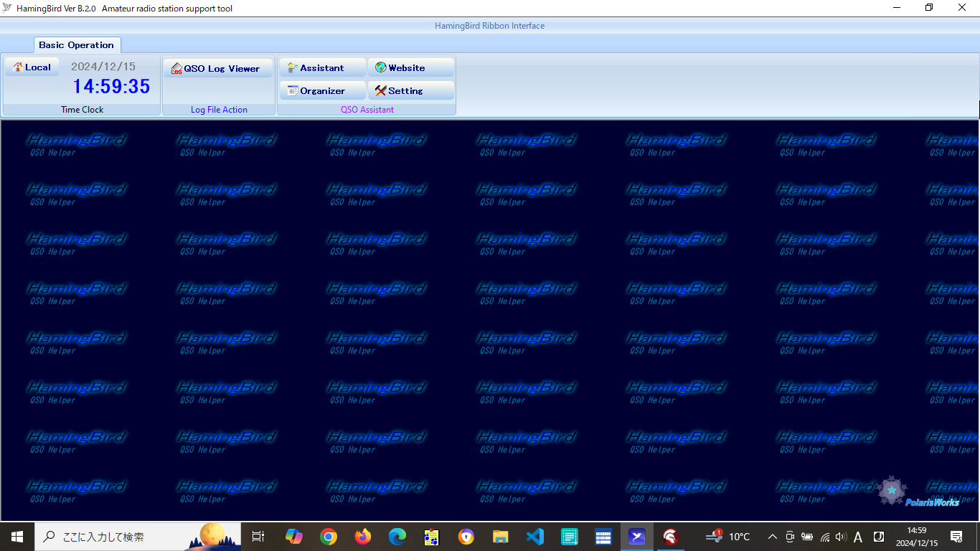This screenshot has height=551, width=980.
Task: Open the notification center
Action: coord(956,537)
